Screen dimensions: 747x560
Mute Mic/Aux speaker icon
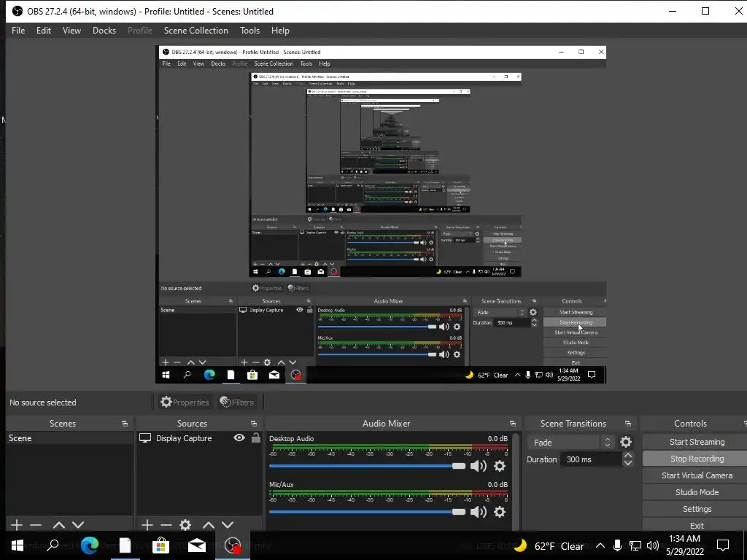tap(478, 512)
